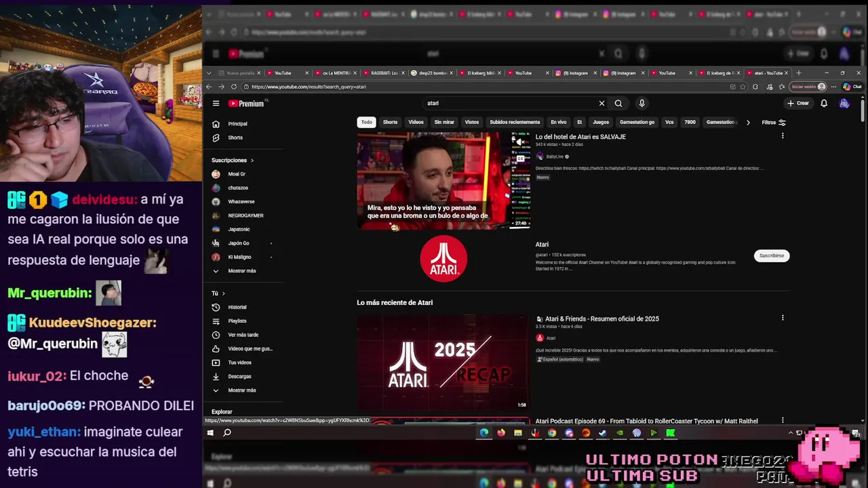Play the Atari 2025 Recap thumbnail

coord(443,362)
